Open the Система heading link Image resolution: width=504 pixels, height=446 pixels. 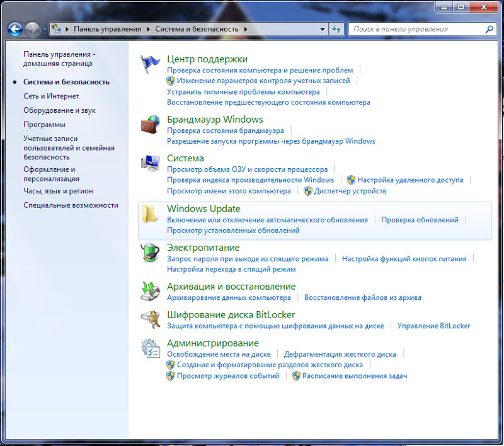pyautogui.click(x=185, y=158)
